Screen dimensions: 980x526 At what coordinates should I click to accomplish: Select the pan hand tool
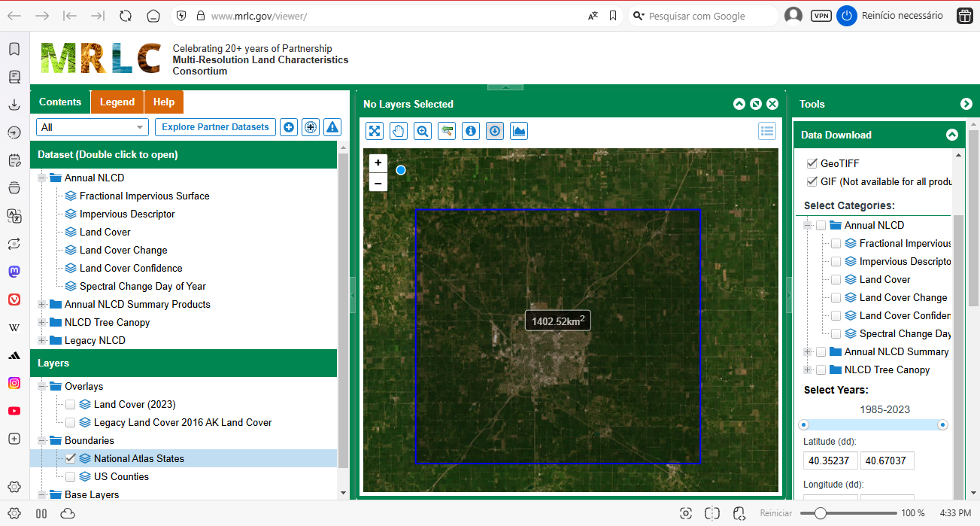point(399,131)
